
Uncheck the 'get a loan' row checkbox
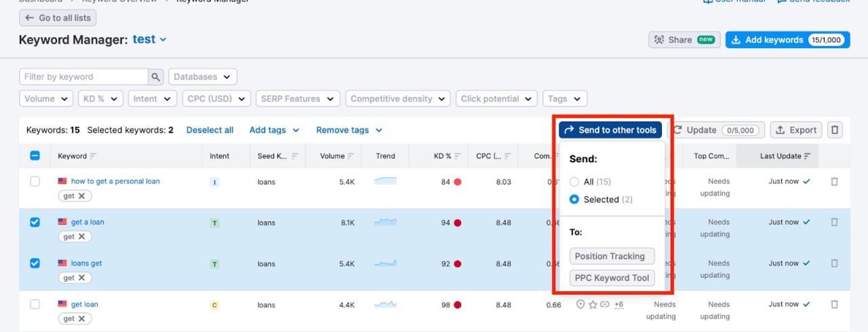tap(35, 222)
